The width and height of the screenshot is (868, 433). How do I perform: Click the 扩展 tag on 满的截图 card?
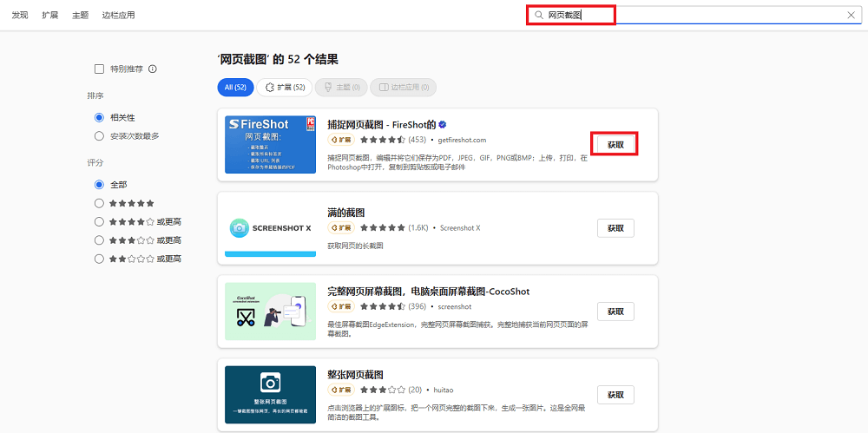(x=341, y=227)
